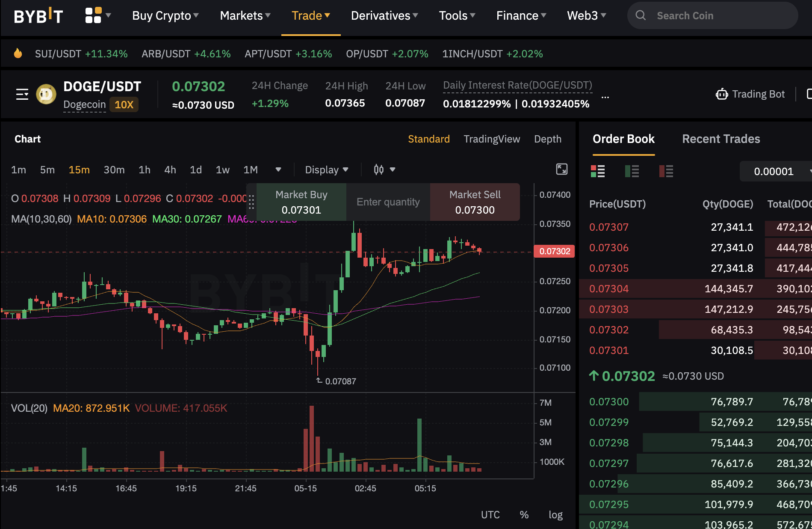Switch to Standard chart view
This screenshot has width=812, height=529.
point(428,139)
